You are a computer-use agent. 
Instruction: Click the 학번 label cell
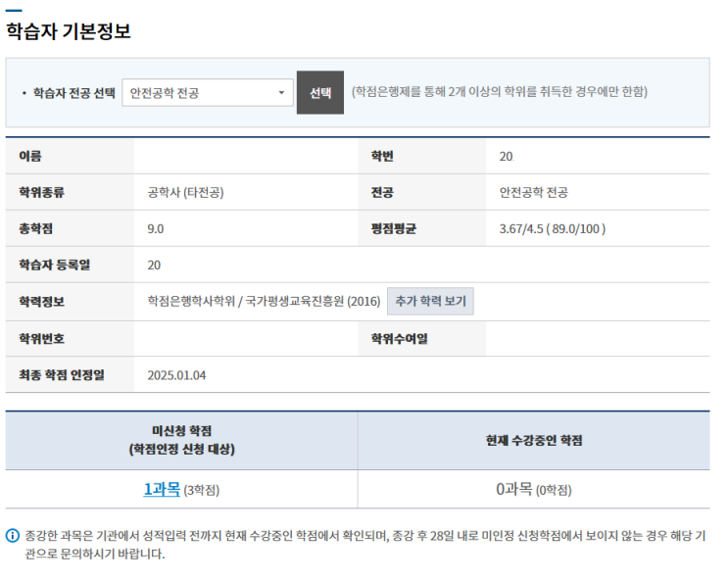tap(422, 156)
